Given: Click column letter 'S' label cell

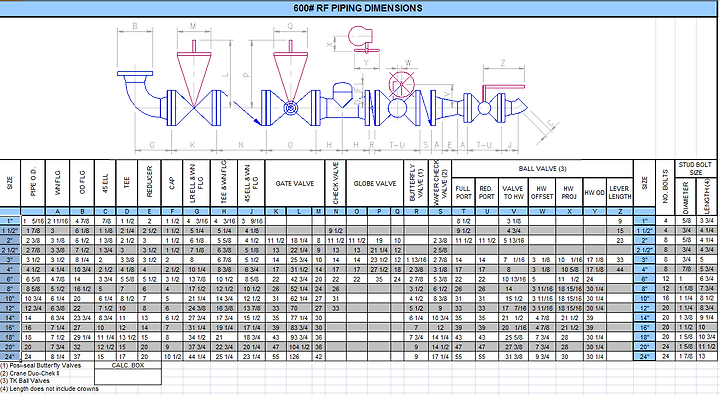Looking at the screenshot, I should coord(440,211).
